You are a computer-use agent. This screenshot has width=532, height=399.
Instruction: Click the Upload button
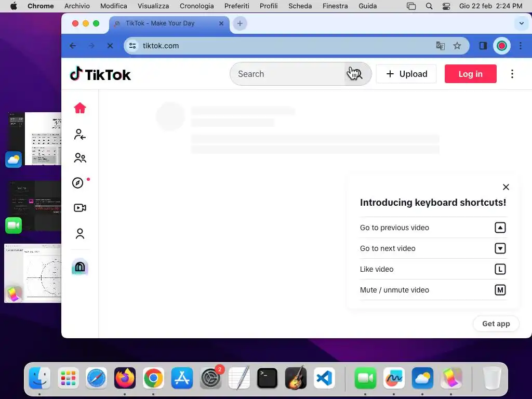tap(406, 74)
